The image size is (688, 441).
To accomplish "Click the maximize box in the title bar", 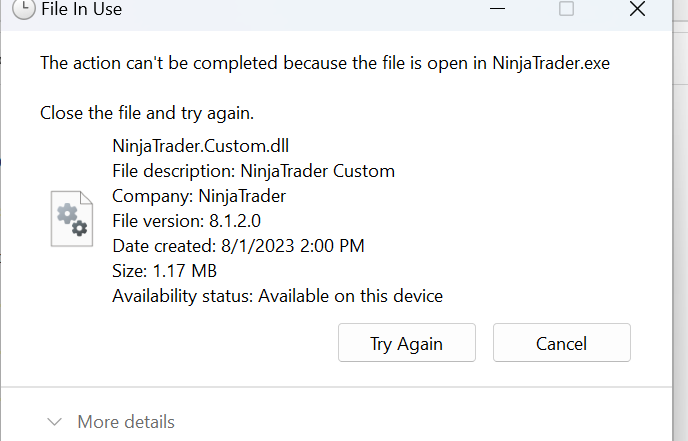I will coord(566,9).
